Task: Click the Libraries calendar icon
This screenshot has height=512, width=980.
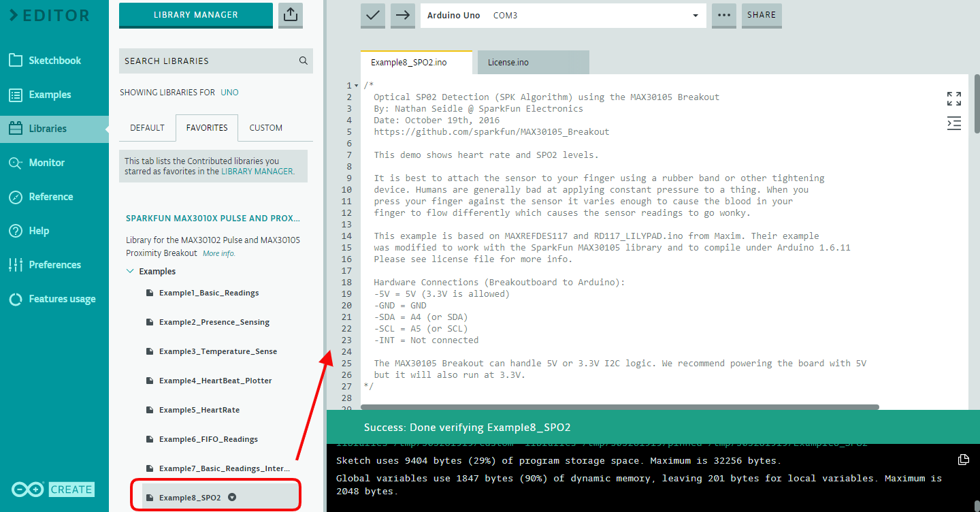Action: pyautogui.click(x=16, y=129)
